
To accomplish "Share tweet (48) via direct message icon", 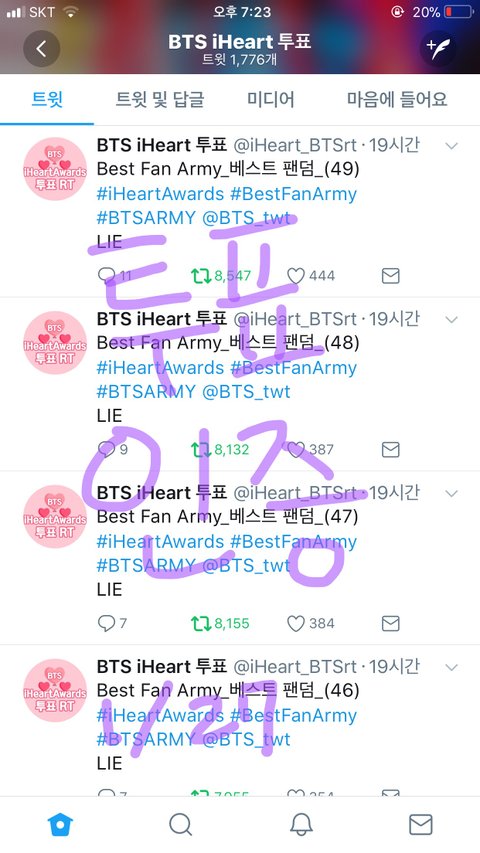I will 391,450.
